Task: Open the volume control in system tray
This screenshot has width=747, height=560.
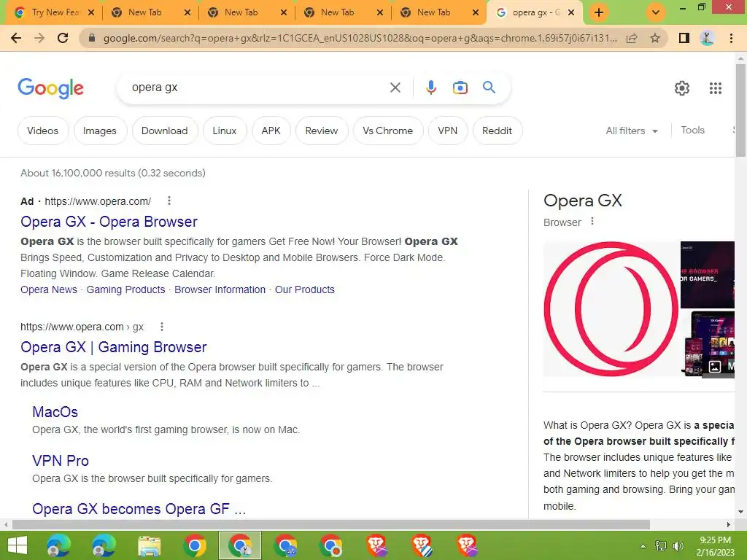Action: tap(678, 546)
